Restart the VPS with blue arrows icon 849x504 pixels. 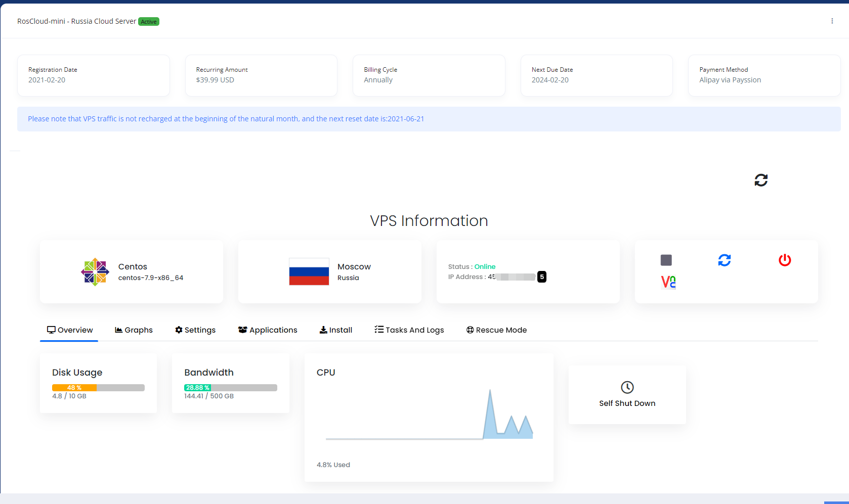click(724, 260)
